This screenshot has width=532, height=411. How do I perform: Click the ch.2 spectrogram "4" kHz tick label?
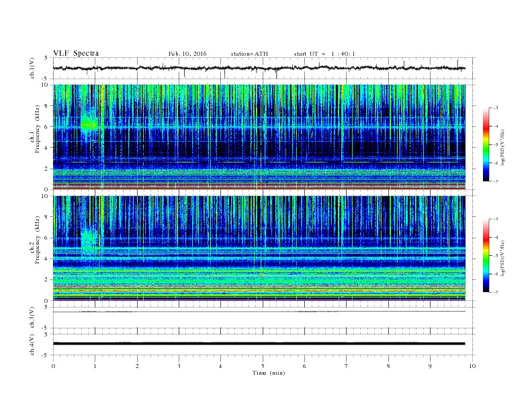(46, 259)
